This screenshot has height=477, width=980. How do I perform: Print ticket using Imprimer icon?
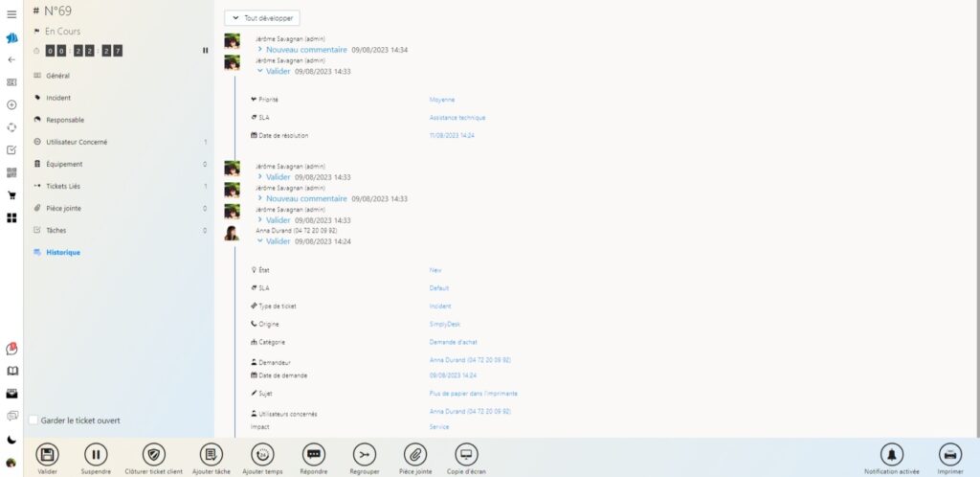pos(950,454)
